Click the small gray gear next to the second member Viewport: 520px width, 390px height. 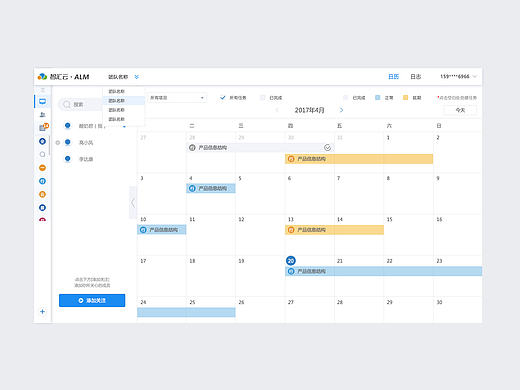[58, 143]
